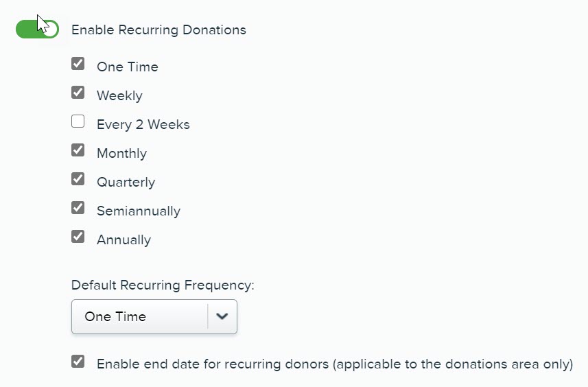Viewport: 588px width, 387px height.
Task: Uncheck the One Time frequency checkbox
Action: 78,64
